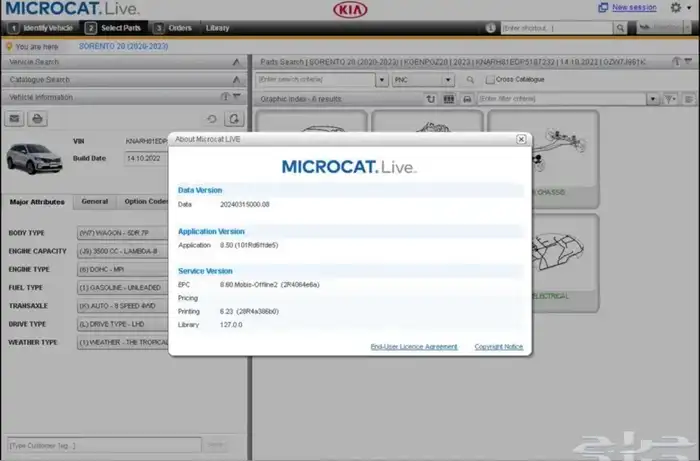Open the funnel filter options menu
700x461 pixels.
point(670,99)
